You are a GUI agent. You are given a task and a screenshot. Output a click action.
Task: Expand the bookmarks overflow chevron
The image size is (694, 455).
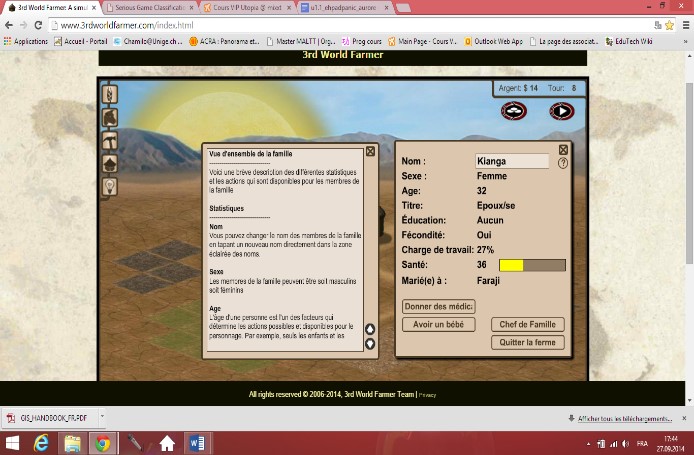686,41
